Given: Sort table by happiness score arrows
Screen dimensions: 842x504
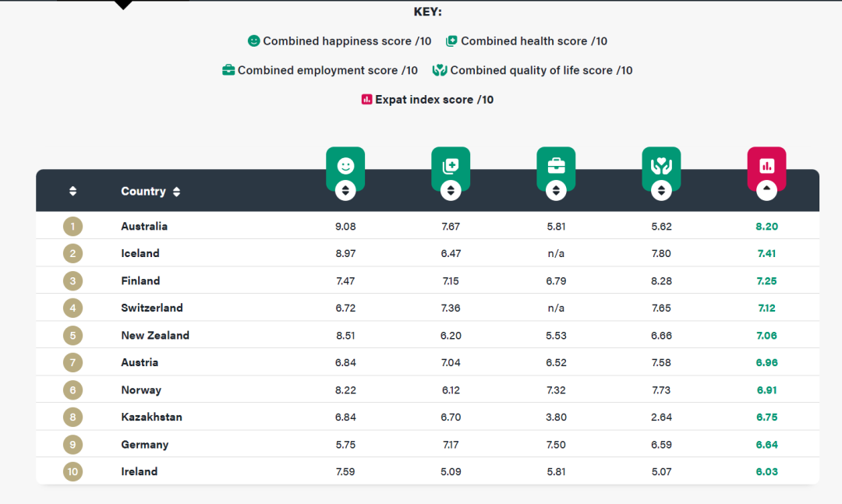Looking at the screenshot, I should 345,190.
